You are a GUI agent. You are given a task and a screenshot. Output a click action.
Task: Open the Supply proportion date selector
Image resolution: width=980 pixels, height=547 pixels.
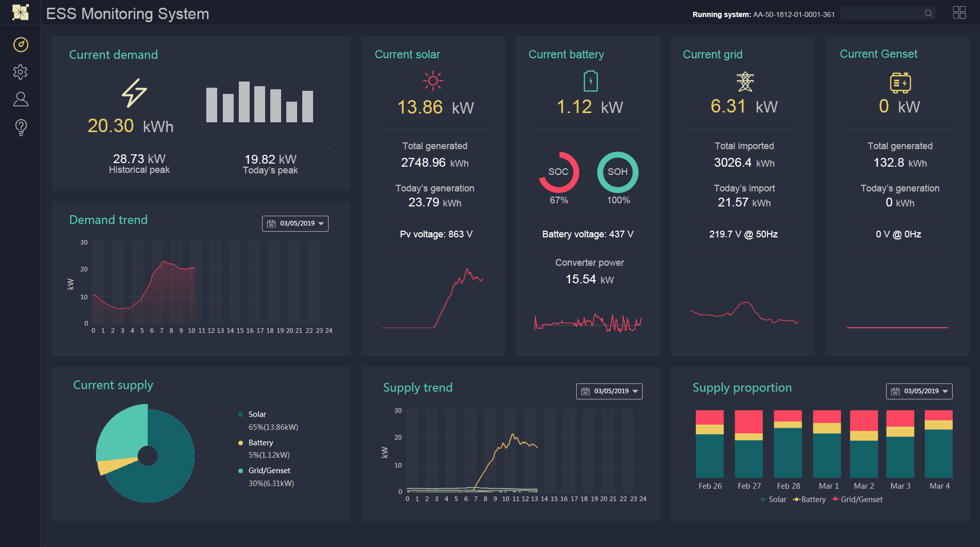(x=919, y=391)
